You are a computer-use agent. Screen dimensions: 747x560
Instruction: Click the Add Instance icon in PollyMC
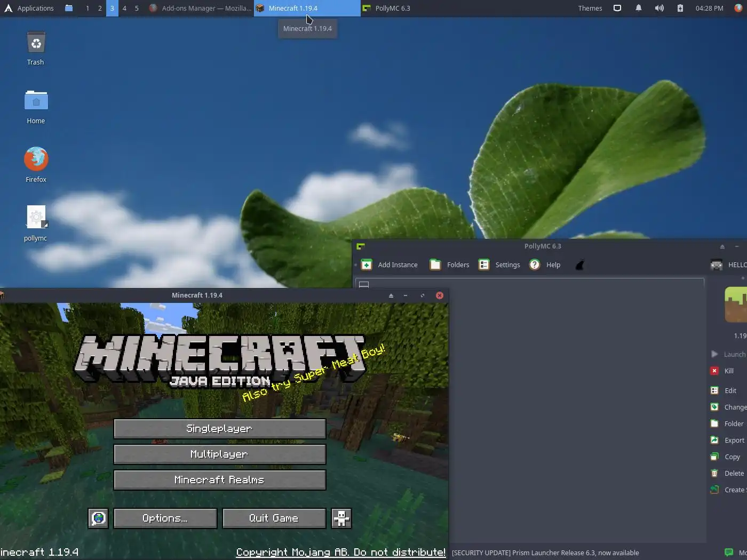click(x=367, y=265)
